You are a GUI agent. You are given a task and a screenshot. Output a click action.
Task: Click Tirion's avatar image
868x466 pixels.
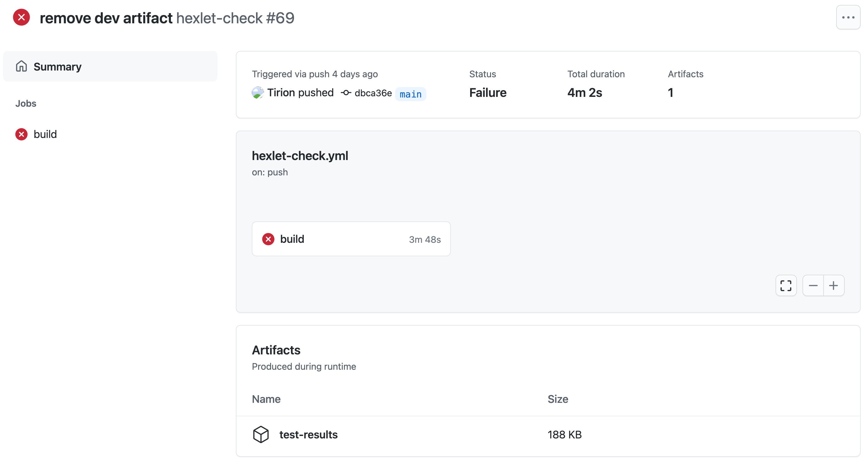click(258, 93)
